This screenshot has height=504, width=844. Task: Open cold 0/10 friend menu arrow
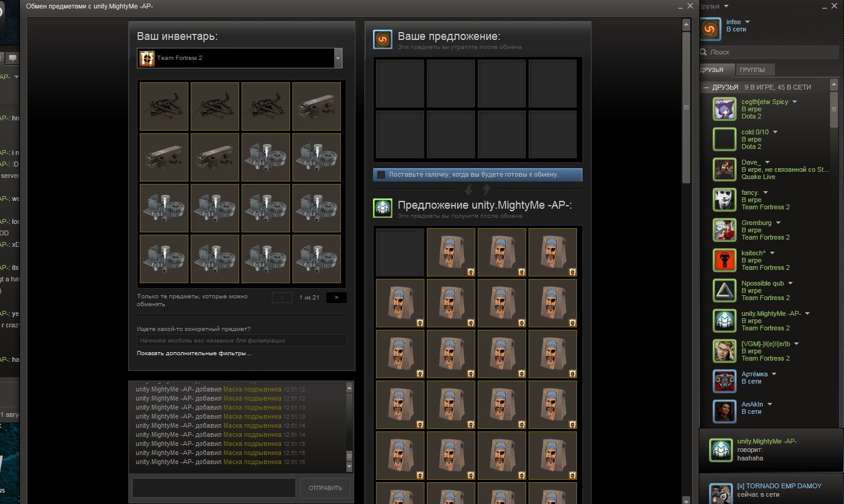pyautogui.click(x=775, y=132)
